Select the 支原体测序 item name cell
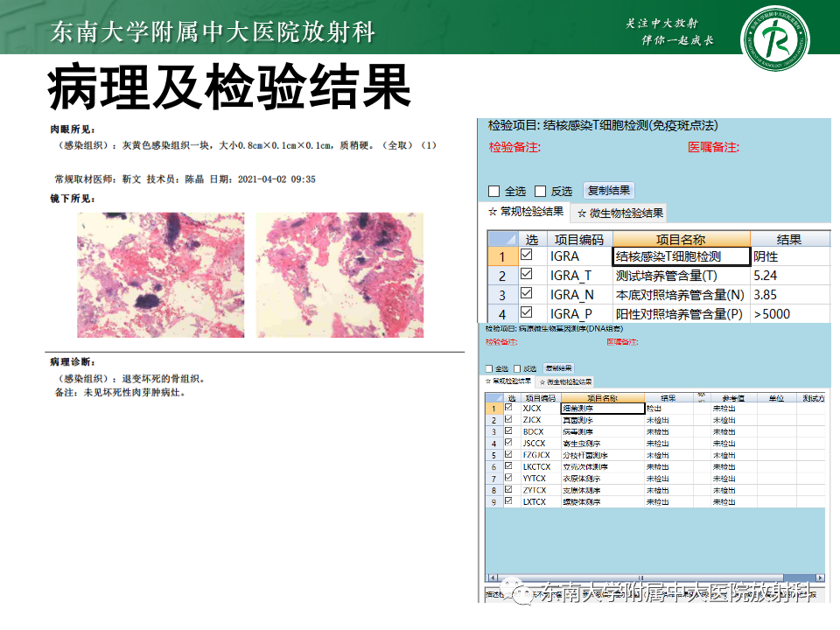840x630 pixels. point(603,490)
